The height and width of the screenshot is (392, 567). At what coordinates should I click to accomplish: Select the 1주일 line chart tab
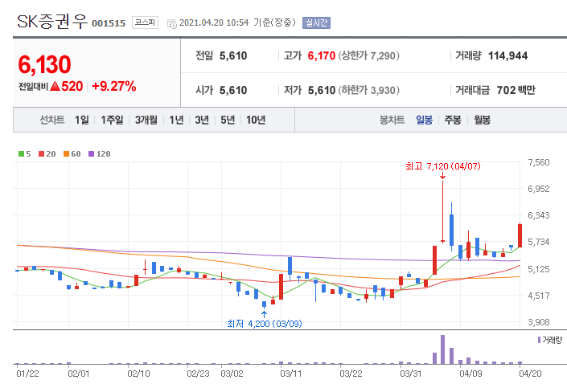pyautogui.click(x=112, y=120)
